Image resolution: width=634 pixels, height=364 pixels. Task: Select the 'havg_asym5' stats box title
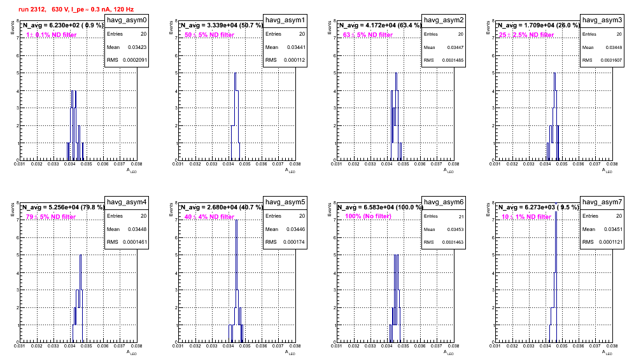click(285, 202)
